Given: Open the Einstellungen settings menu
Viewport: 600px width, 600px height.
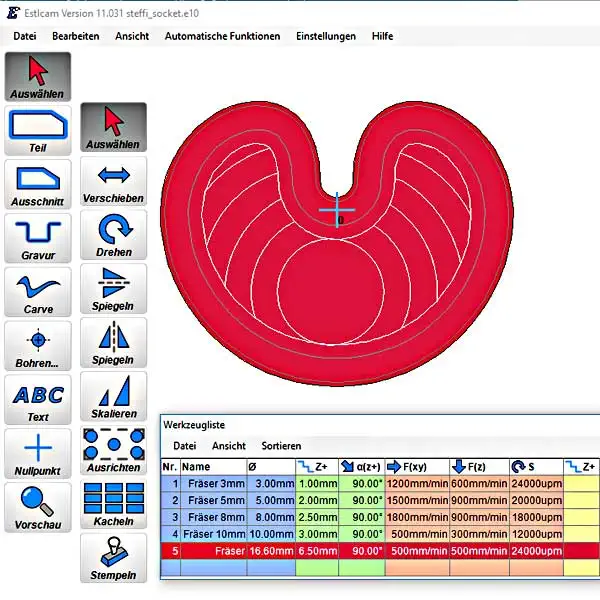Looking at the screenshot, I should pyautogui.click(x=326, y=36).
